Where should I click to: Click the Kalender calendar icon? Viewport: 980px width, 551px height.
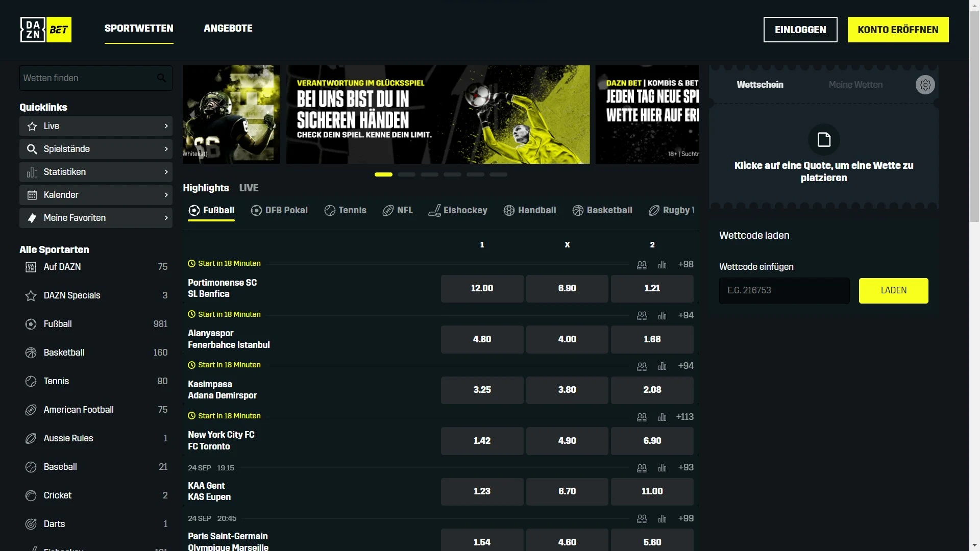click(32, 195)
